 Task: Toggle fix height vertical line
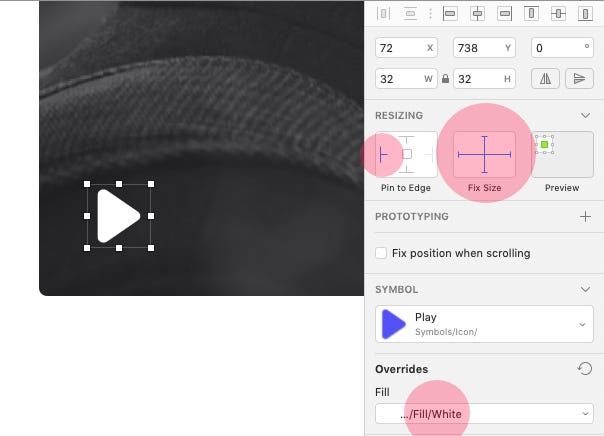pyautogui.click(x=484, y=144)
